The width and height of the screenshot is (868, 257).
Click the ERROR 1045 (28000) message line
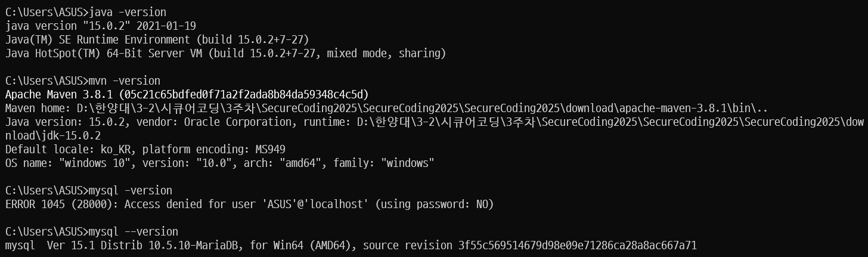249,205
